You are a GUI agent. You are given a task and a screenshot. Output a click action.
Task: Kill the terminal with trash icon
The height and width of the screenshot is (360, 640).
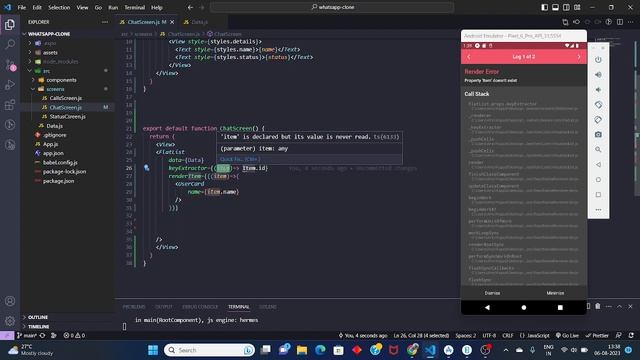598,306
